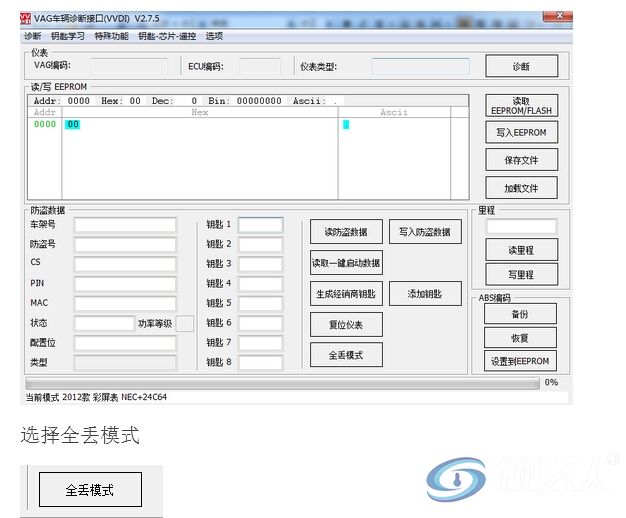Focus the 钥匙 2 field
The width and height of the screenshot is (626, 518).
261,244
